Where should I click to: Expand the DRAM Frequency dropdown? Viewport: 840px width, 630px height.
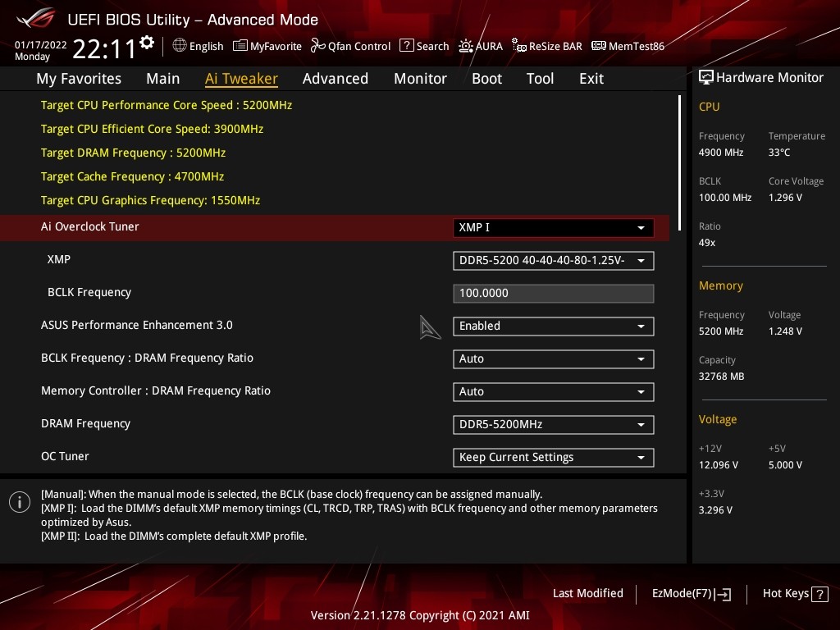(x=553, y=425)
